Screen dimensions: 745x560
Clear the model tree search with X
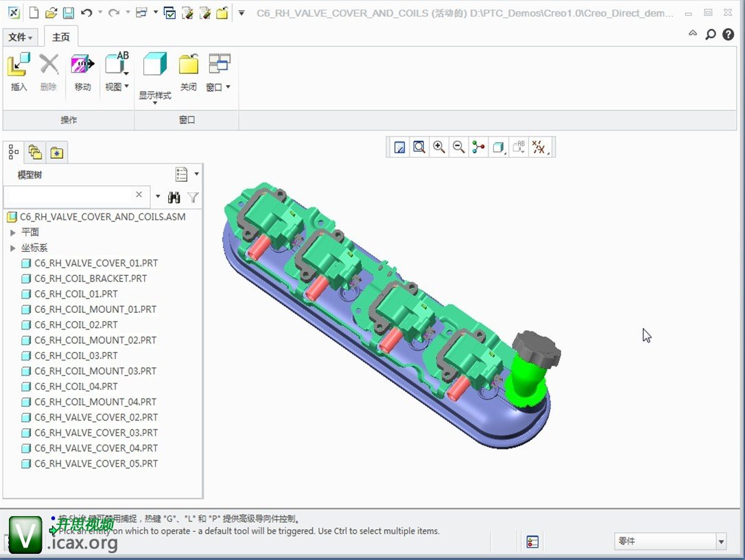[x=139, y=194]
